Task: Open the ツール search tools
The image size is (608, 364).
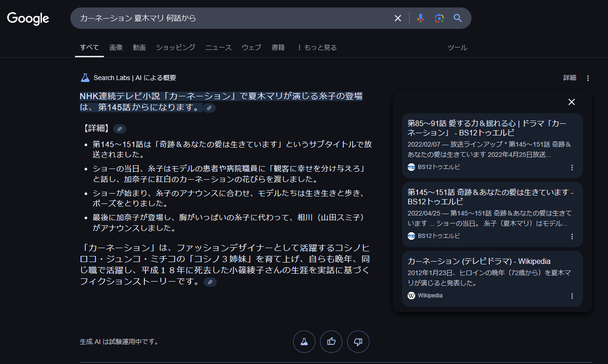Action: [458, 47]
